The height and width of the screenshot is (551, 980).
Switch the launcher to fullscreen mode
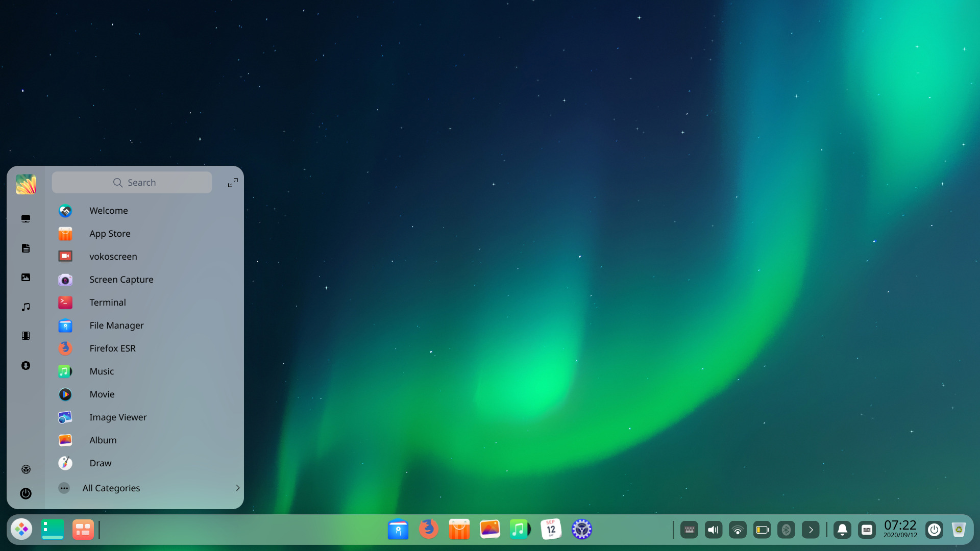[x=232, y=182]
